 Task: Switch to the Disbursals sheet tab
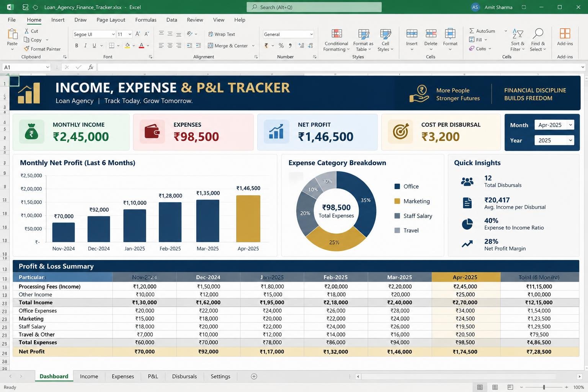185,376
